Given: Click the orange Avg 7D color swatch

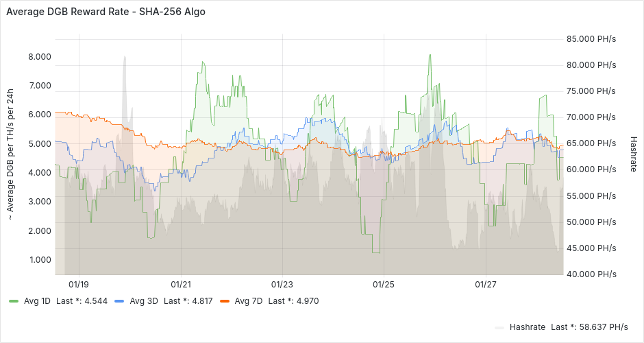Looking at the screenshot, I should coord(225,301).
